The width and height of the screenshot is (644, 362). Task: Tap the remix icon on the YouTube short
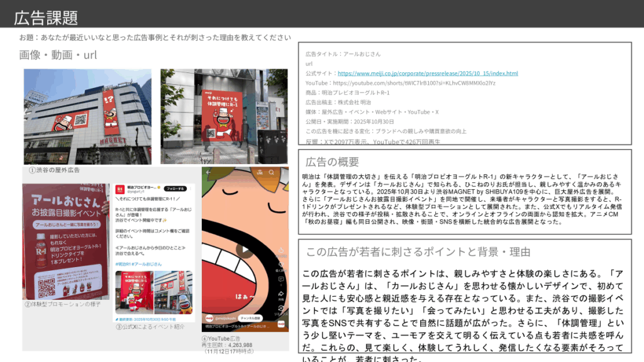pos(279,308)
